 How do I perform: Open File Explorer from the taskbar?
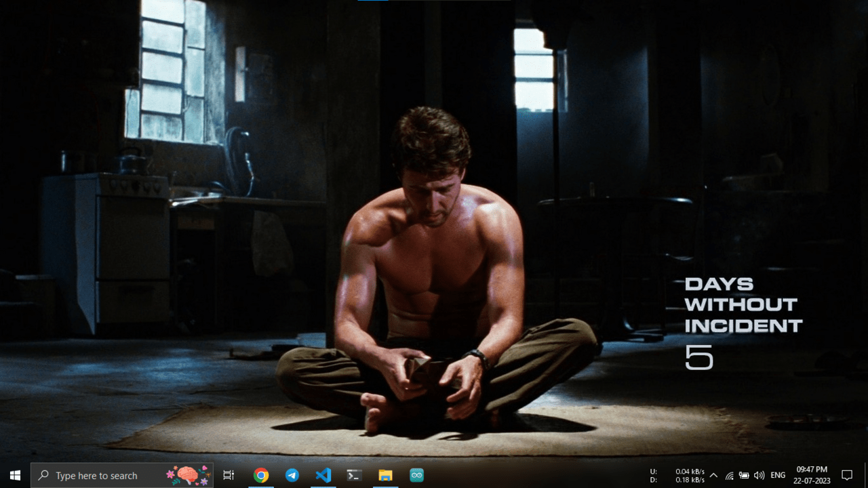(384, 475)
